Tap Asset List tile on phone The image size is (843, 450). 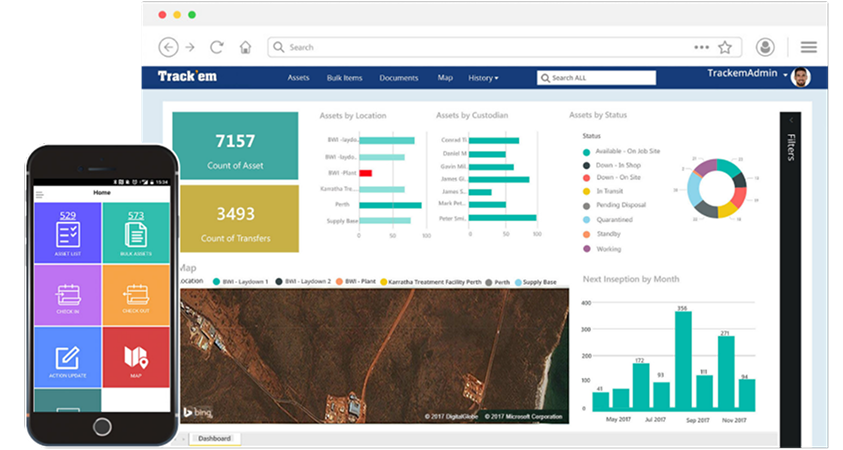click(x=68, y=233)
